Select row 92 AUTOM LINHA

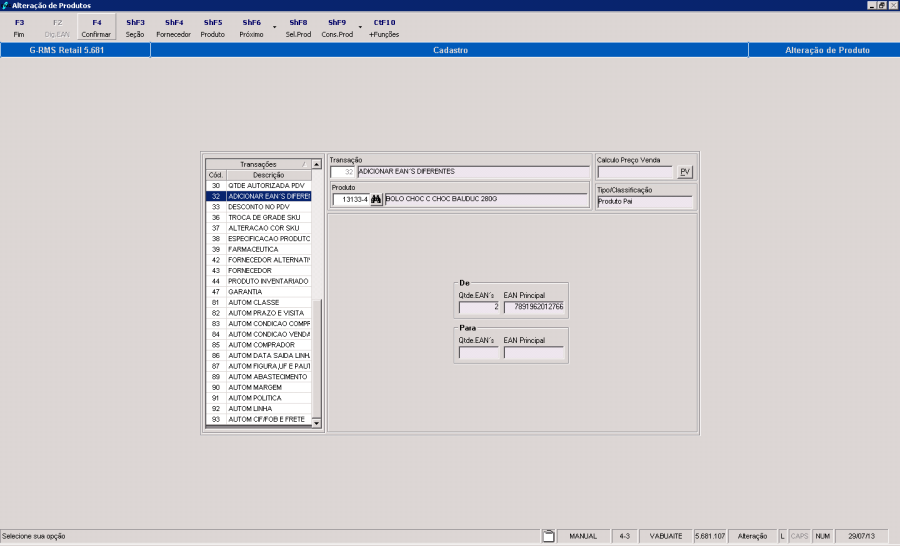point(258,409)
